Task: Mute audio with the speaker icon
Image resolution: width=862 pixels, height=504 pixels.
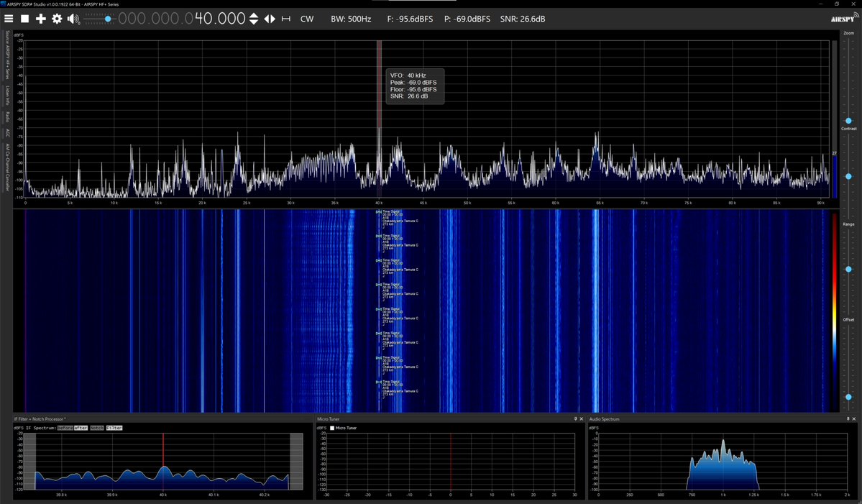Action: (73, 19)
